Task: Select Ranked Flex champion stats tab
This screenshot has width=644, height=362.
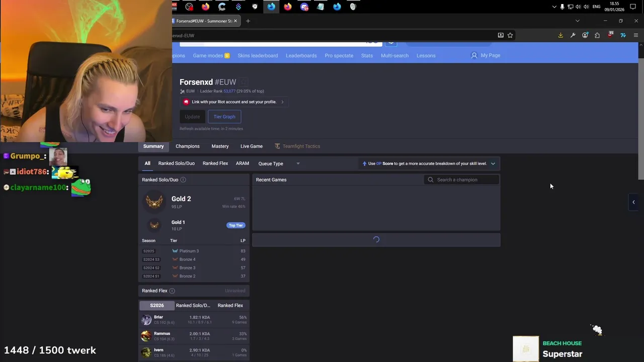Action: coord(230,305)
